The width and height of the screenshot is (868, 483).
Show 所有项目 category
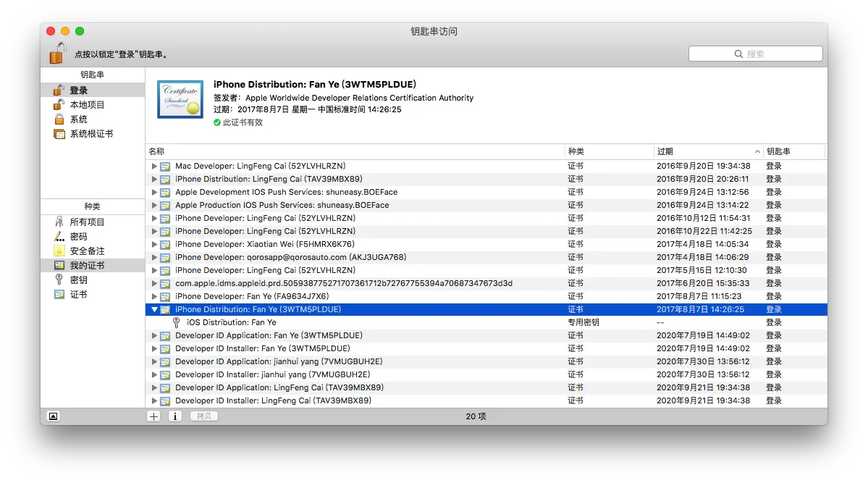click(93, 222)
